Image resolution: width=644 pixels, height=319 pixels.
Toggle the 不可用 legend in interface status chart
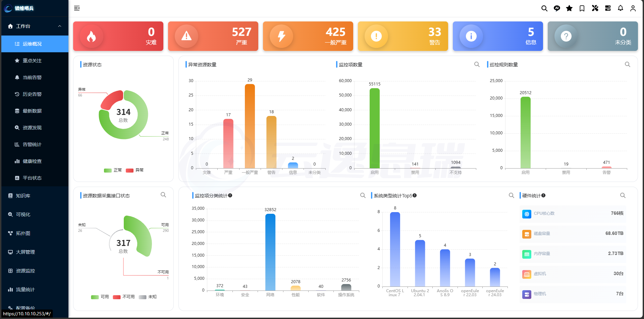coord(124,297)
